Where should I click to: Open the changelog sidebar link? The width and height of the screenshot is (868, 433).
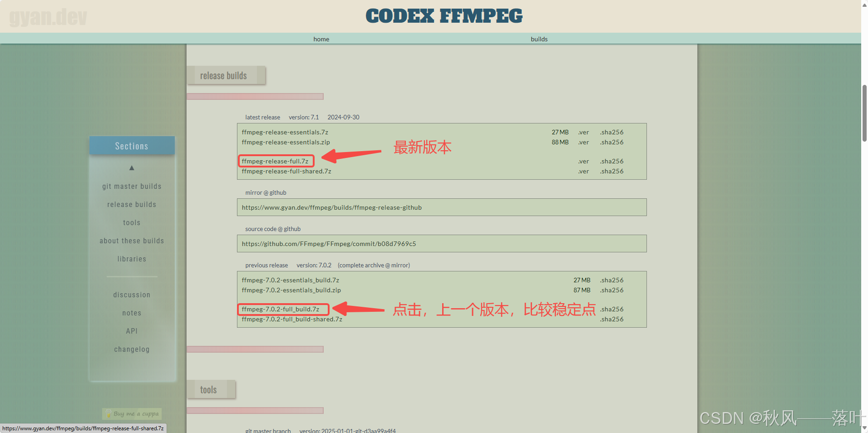click(x=132, y=349)
